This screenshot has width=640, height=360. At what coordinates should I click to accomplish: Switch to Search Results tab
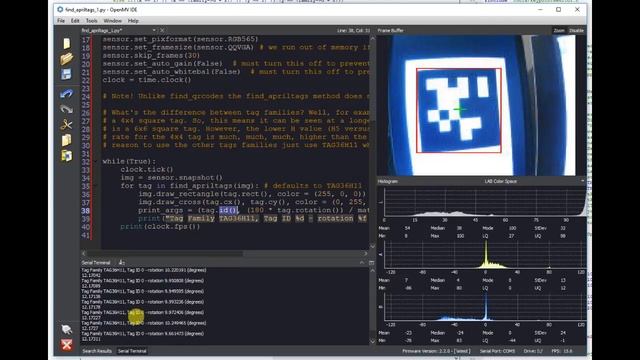point(97,351)
